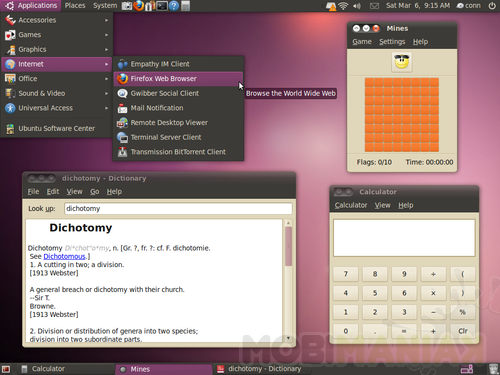This screenshot has width=500, height=375.
Task: Click the wireless network indicator icon
Action: coord(343,6)
